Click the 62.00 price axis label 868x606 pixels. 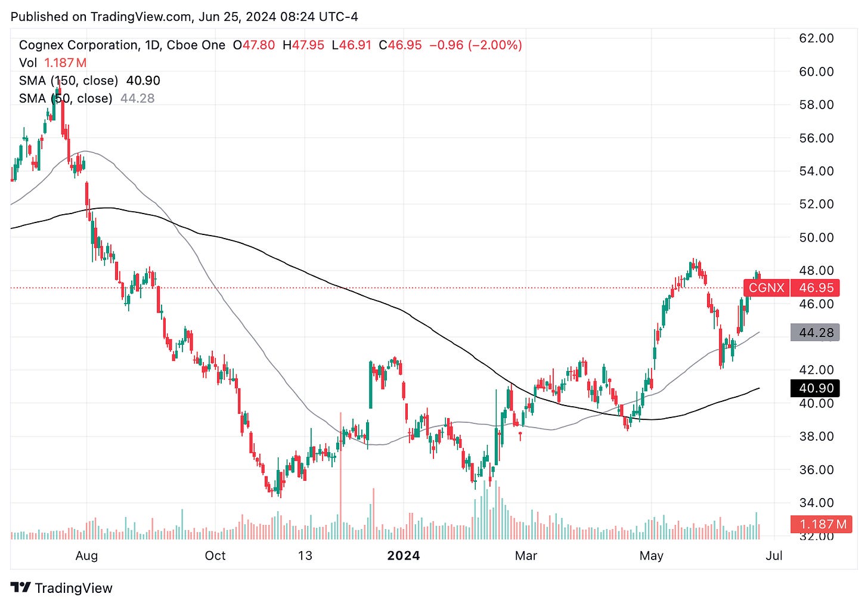point(816,38)
